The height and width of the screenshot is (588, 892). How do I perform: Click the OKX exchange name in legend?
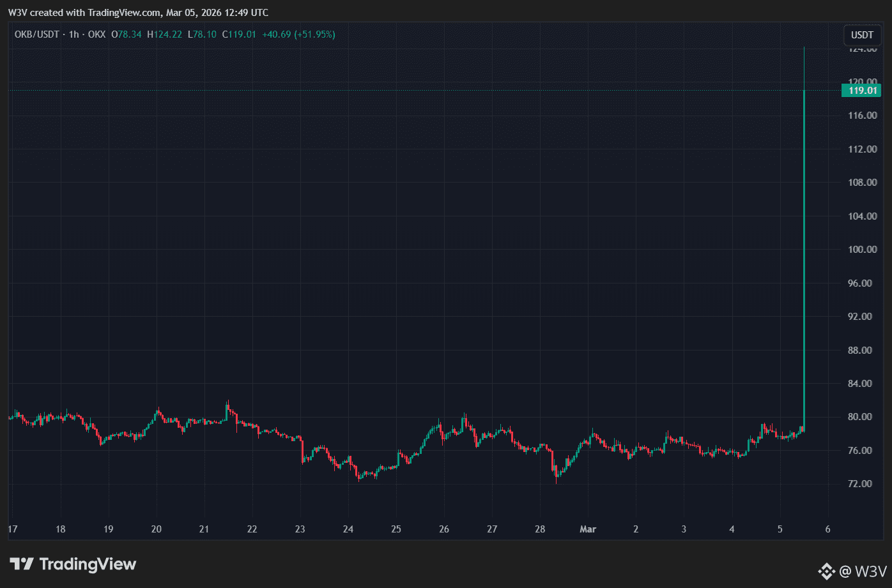96,34
